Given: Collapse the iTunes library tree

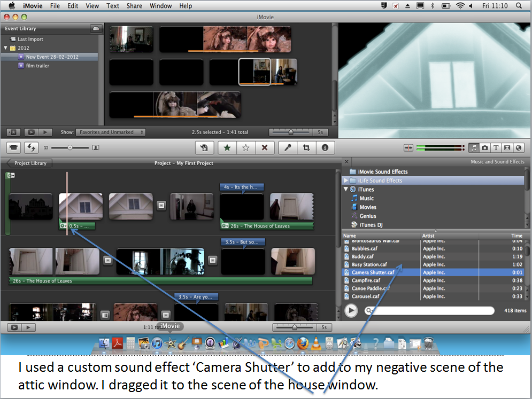Looking at the screenshot, I should [346, 189].
